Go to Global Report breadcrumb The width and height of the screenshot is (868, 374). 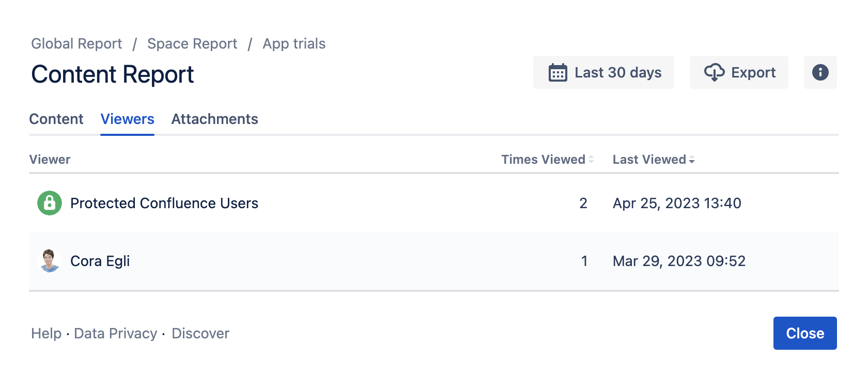pos(76,43)
